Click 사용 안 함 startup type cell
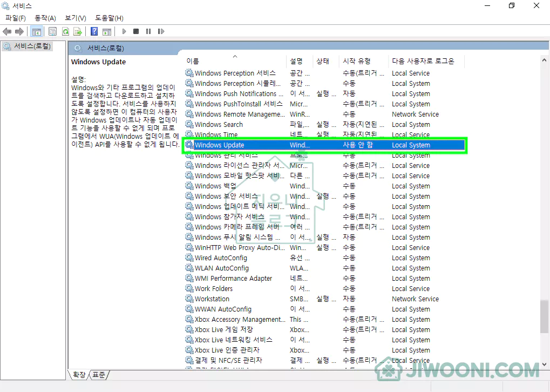This screenshot has width=550, height=392. tap(358, 145)
